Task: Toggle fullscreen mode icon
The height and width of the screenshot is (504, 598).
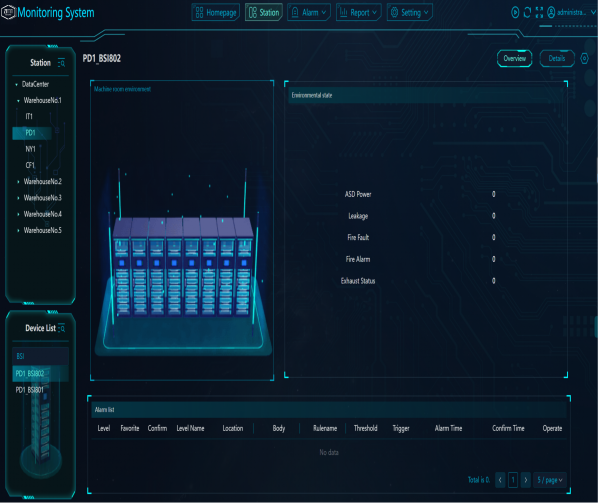Action: click(539, 13)
